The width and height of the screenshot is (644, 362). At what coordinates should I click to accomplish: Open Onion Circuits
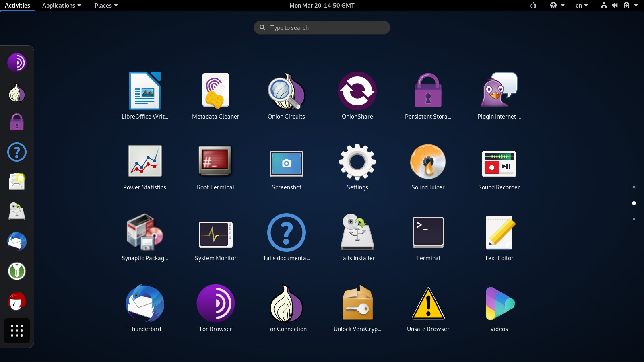point(287,96)
